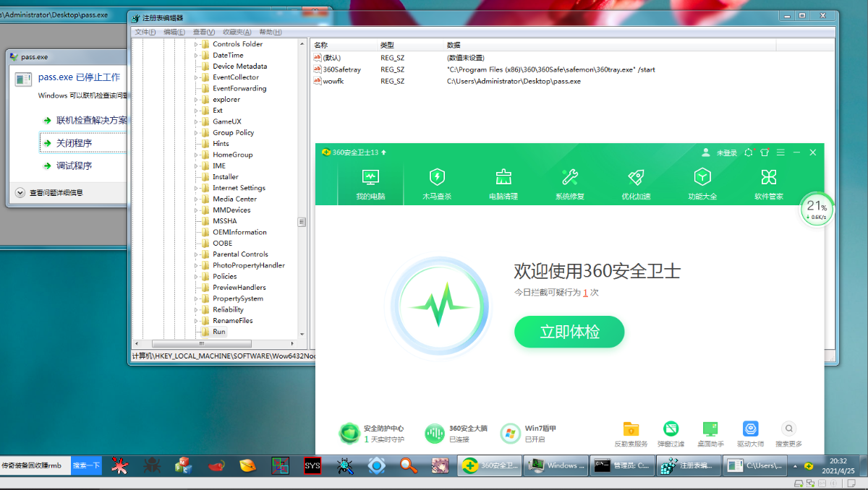Open 软件管家 software manager tab
This screenshot has width=868, height=490.
769,185
